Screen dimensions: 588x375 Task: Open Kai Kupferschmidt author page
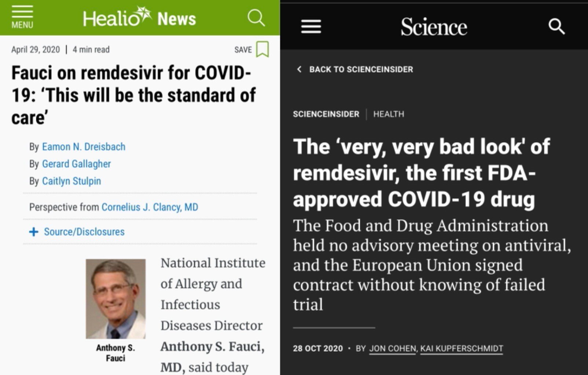(462, 348)
